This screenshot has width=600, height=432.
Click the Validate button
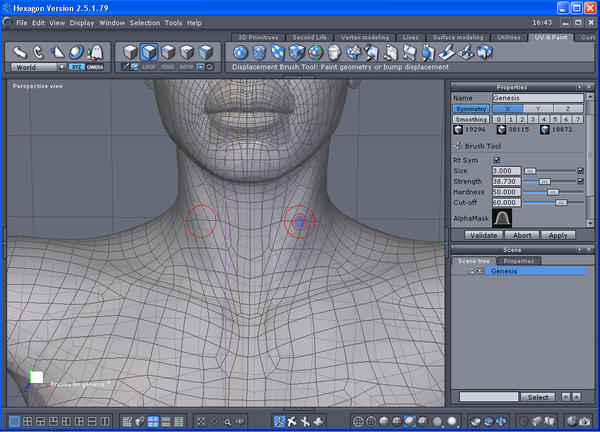pos(483,235)
